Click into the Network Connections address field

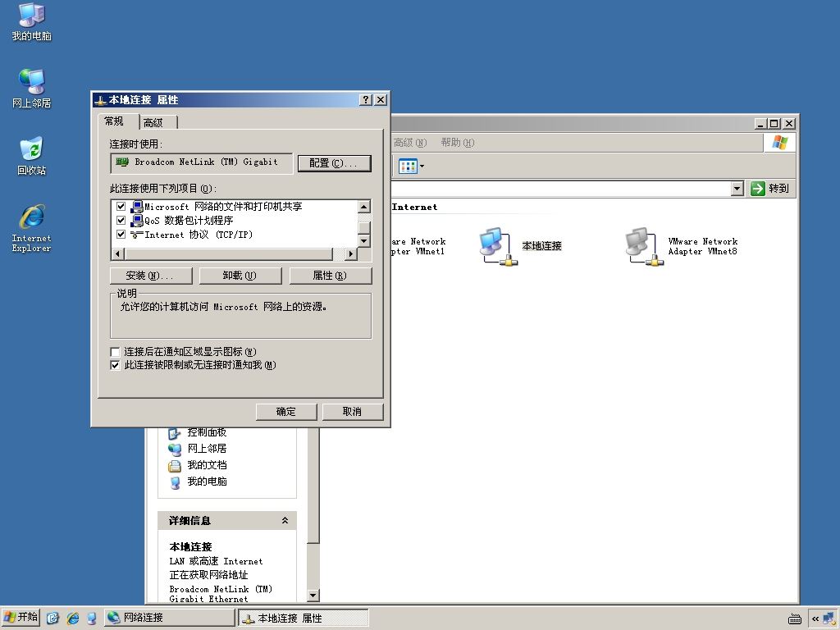561,189
